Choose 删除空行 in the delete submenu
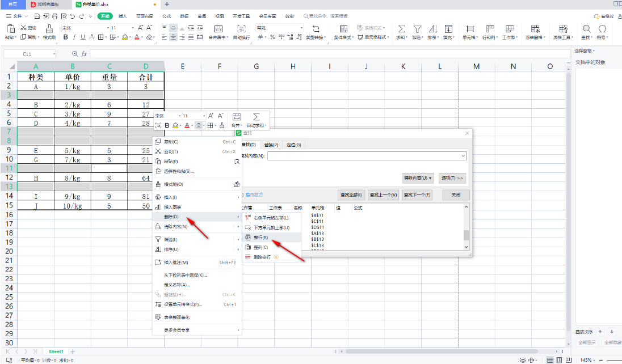The height and width of the screenshot is (364, 622). [272, 257]
